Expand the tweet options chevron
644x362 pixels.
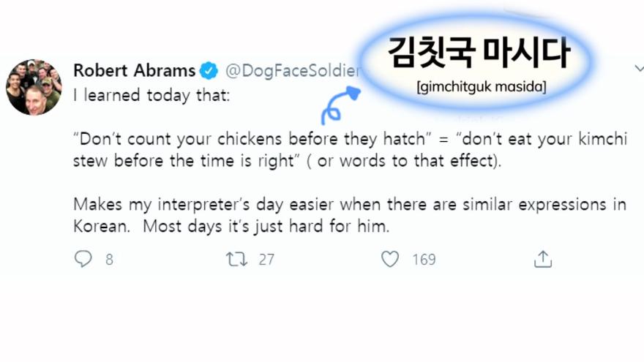click(639, 68)
